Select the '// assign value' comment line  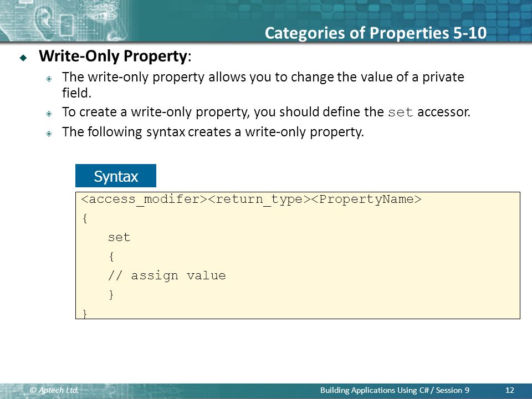(167, 275)
